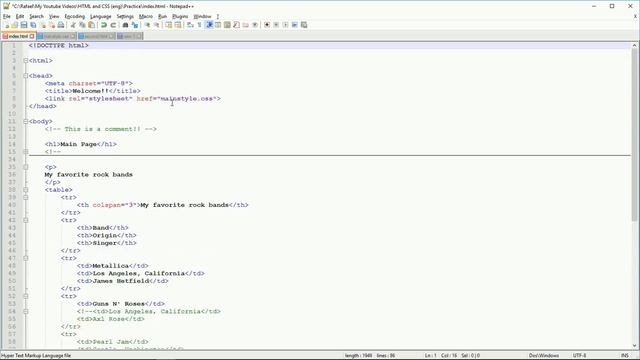Expand the folded comment on line 15
This screenshot has height=360, width=640.
tap(26, 151)
